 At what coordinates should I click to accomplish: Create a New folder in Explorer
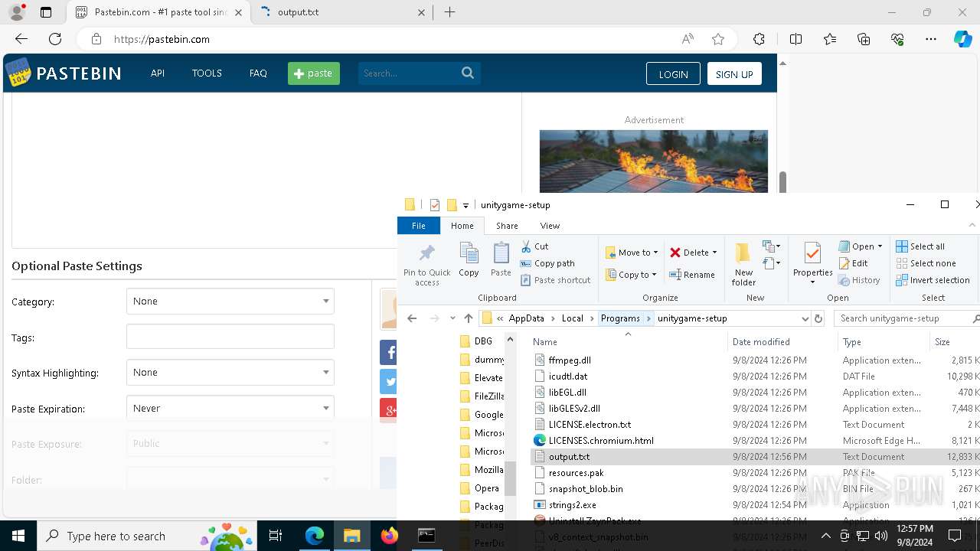coord(743,264)
